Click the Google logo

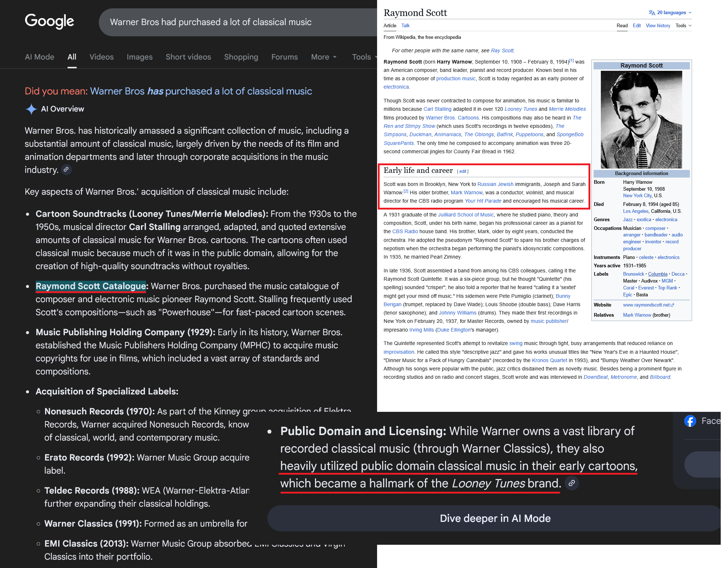click(x=49, y=21)
